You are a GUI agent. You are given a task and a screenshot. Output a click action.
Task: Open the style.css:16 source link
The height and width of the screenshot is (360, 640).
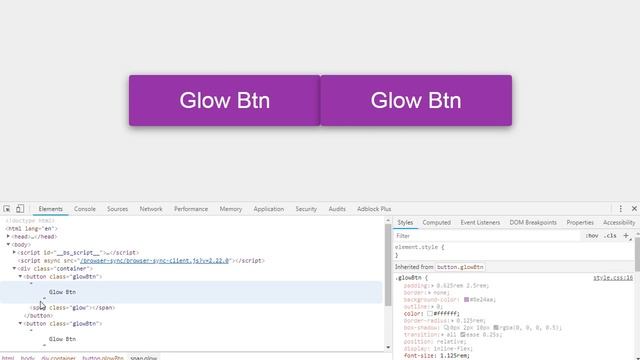point(613,278)
